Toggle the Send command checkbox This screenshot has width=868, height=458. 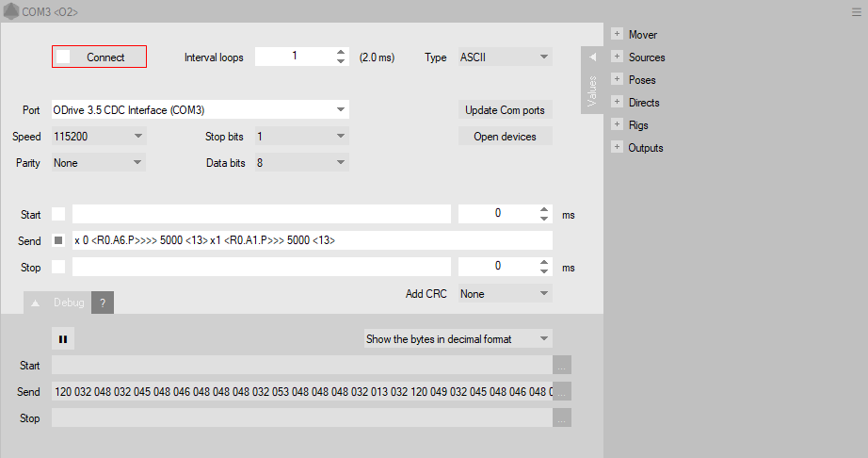(58, 240)
